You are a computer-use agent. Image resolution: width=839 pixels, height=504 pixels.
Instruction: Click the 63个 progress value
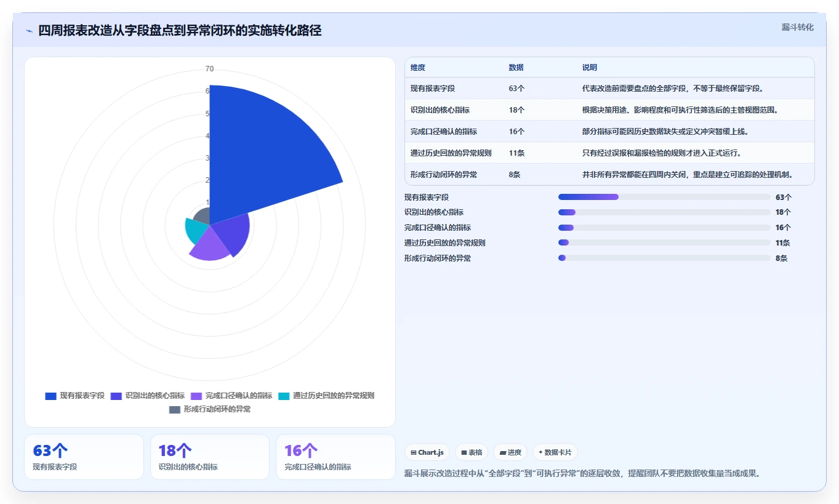click(784, 198)
